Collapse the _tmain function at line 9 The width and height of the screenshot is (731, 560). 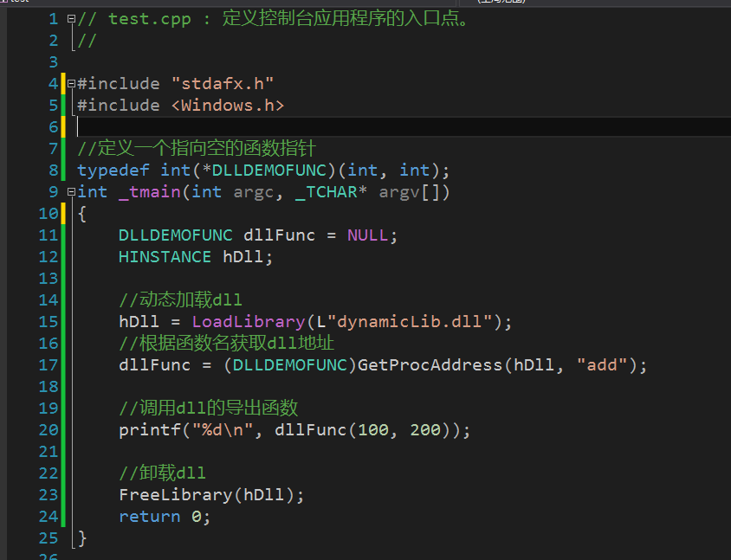click(71, 192)
